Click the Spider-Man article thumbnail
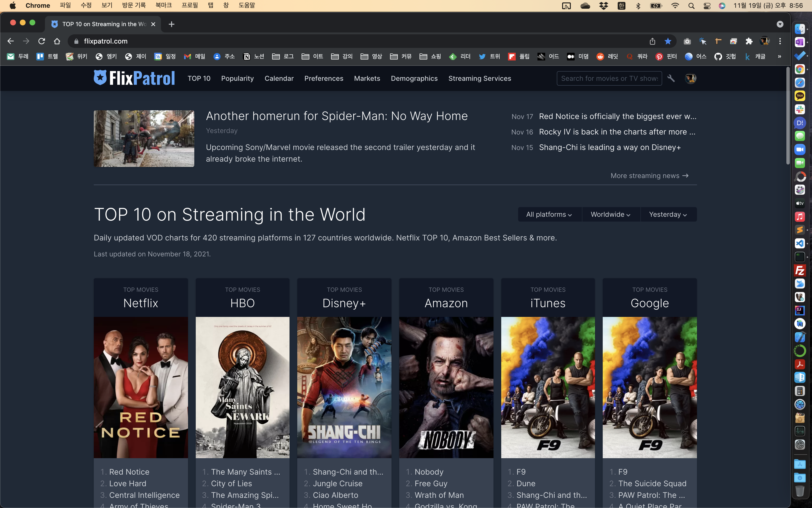The image size is (812, 508). (x=144, y=138)
